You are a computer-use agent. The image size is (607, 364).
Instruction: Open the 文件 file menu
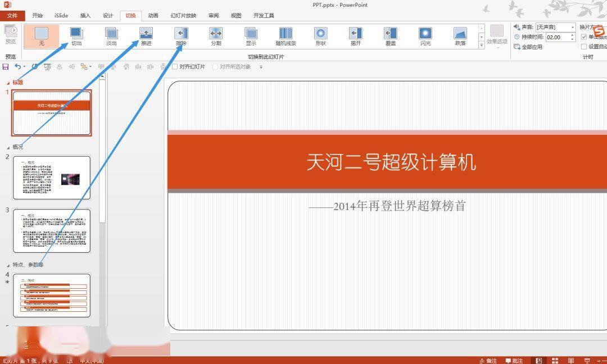tap(12, 16)
